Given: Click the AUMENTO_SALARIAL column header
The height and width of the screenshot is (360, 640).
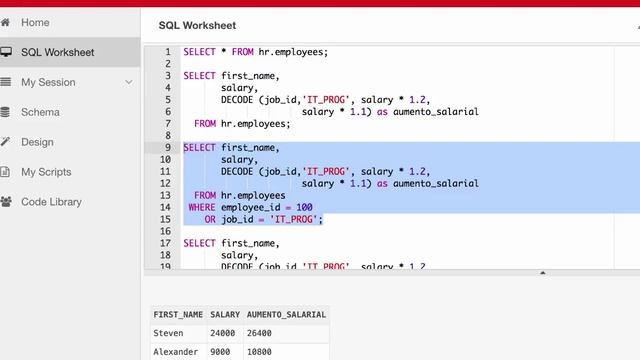Looking at the screenshot, I should point(287,315).
